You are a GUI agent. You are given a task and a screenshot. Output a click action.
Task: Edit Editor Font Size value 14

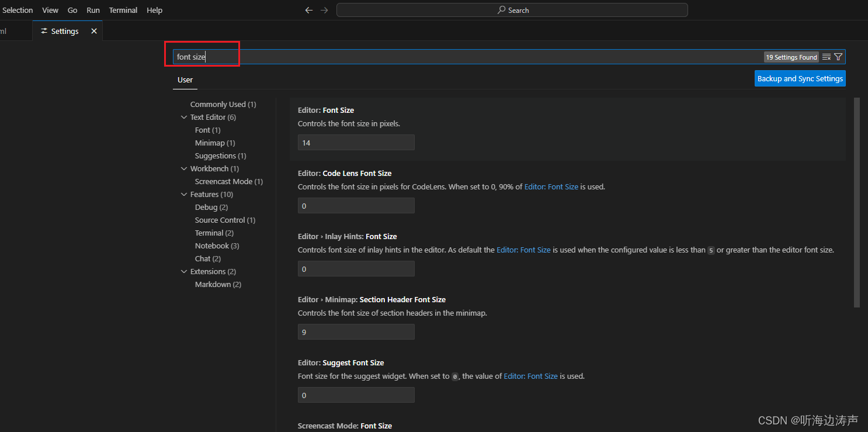[356, 143]
